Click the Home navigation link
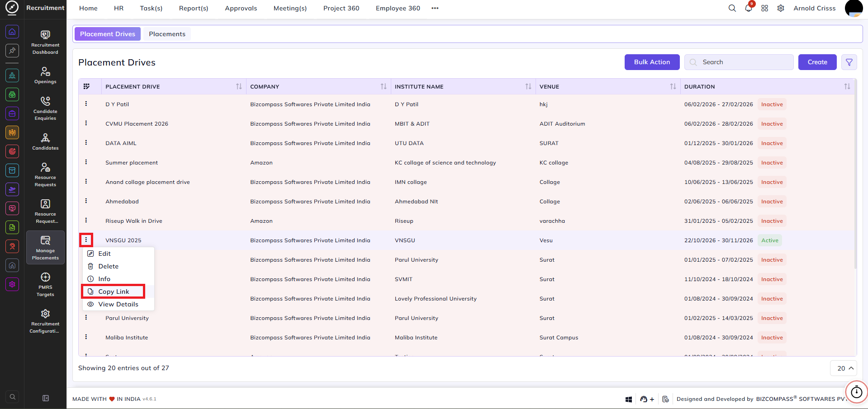The image size is (868, 409). 88,8
